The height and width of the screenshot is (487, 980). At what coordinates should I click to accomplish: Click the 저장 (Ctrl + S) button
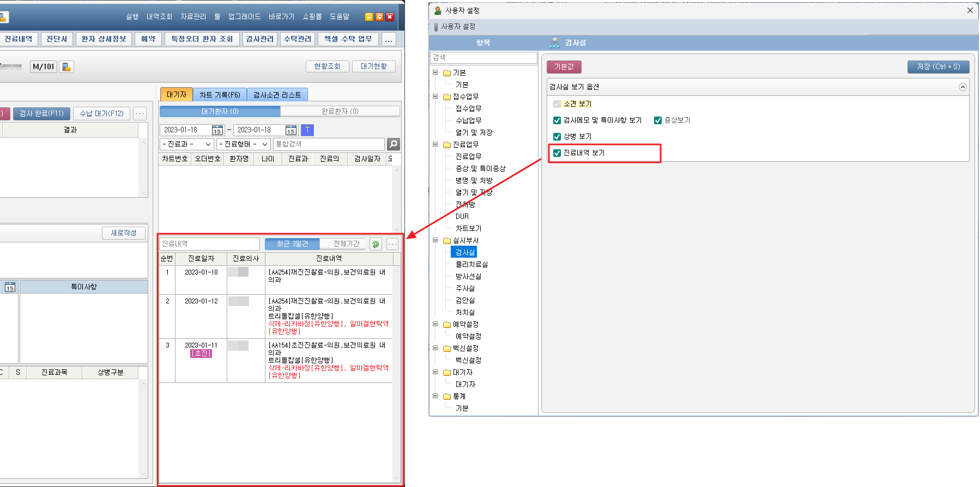pos(938,66)
